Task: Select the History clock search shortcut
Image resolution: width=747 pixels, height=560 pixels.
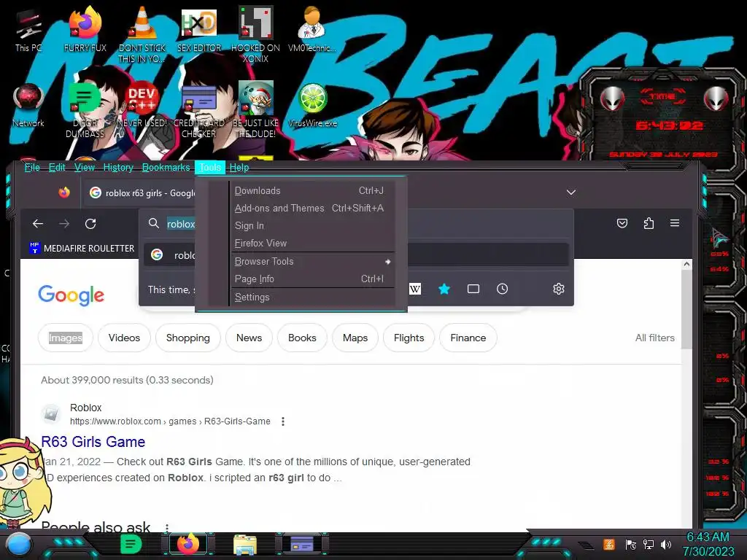Action: 502,289
